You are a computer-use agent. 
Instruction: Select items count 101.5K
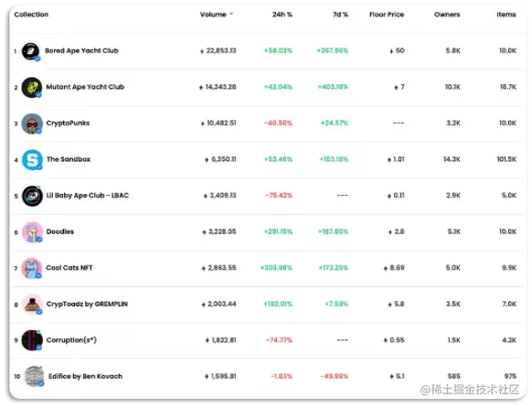pos(506,159)
